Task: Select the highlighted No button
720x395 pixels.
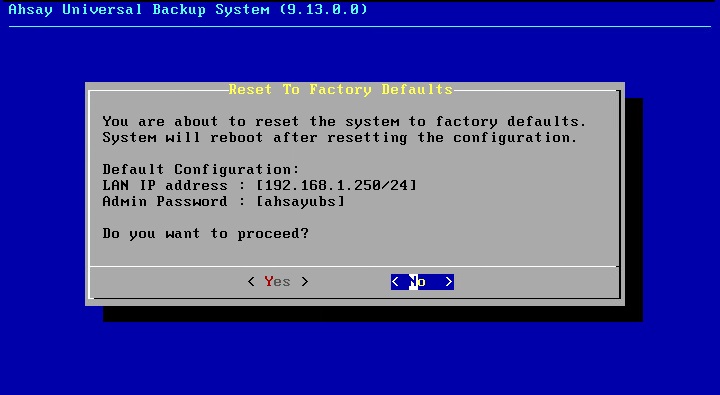Action: point(422,282)
